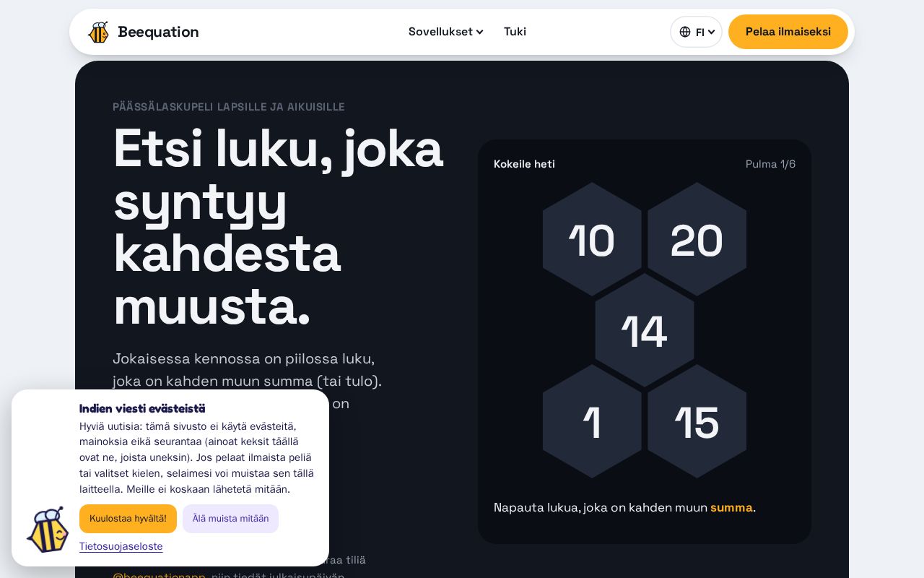The height and width of the screenshot is (578, 924).
Task: Expand the Sovellukset dropdown menu
Action: 446,32
